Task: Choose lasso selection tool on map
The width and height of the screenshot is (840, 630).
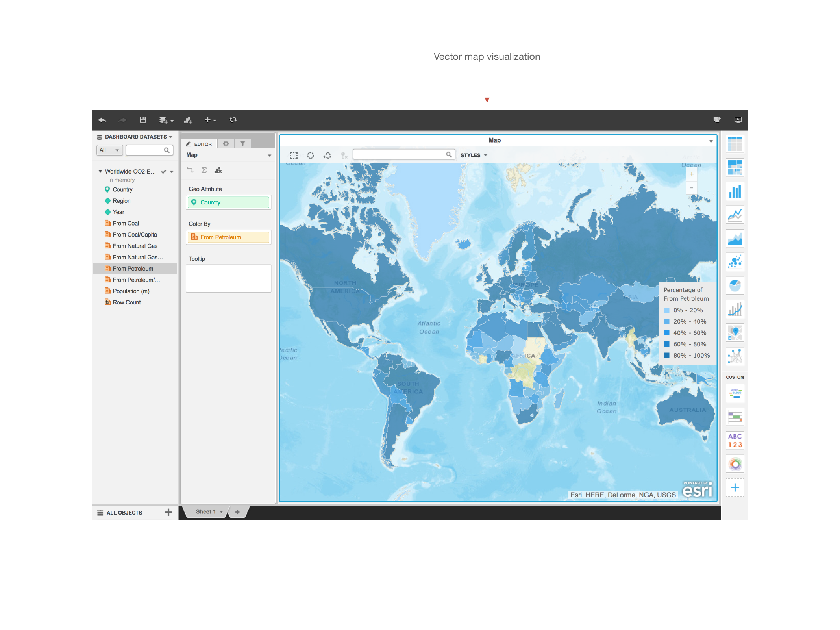Action: [327, 155]
